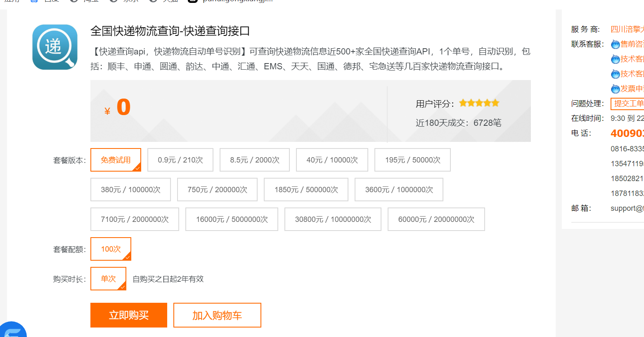The image size is (644, 337).
Task: Click the 自购买之日起2年有效 note
Action: pos(168,279)
